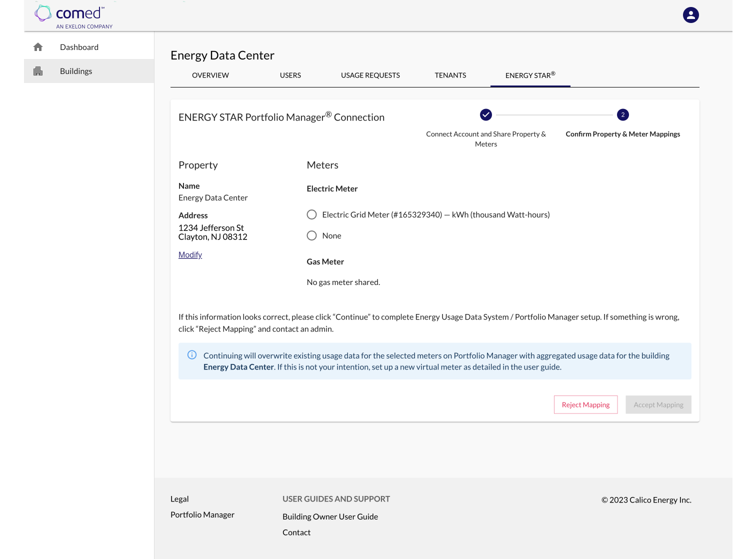Click the 'Connect Account and Share Property & Meters' step label
The height and width of the screenshot is (559, 756).
[486, 139]
